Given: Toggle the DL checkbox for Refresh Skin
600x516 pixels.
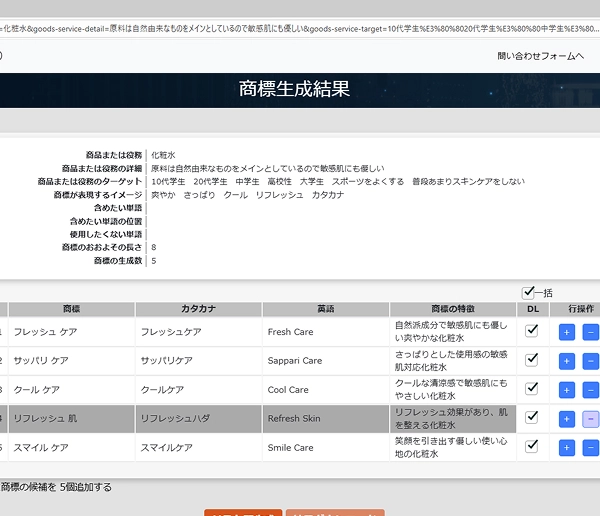Looking at the screenshot, I should tap(532, 417).
